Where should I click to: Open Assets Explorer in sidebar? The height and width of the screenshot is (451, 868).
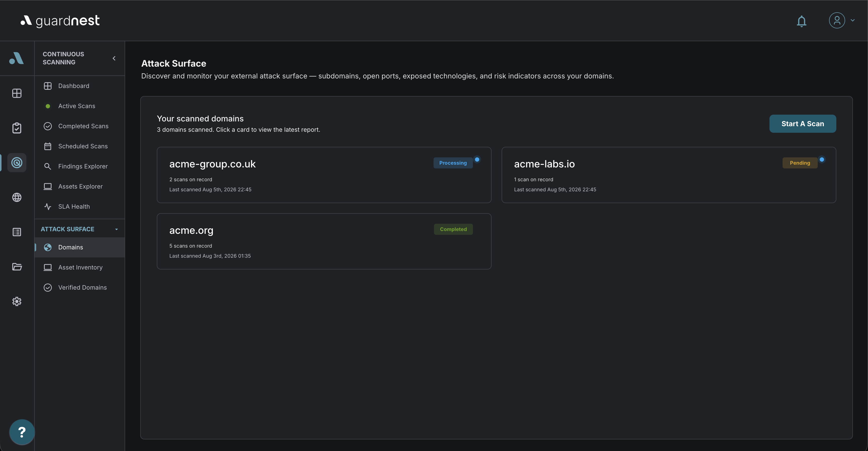[x=79, y=186]
